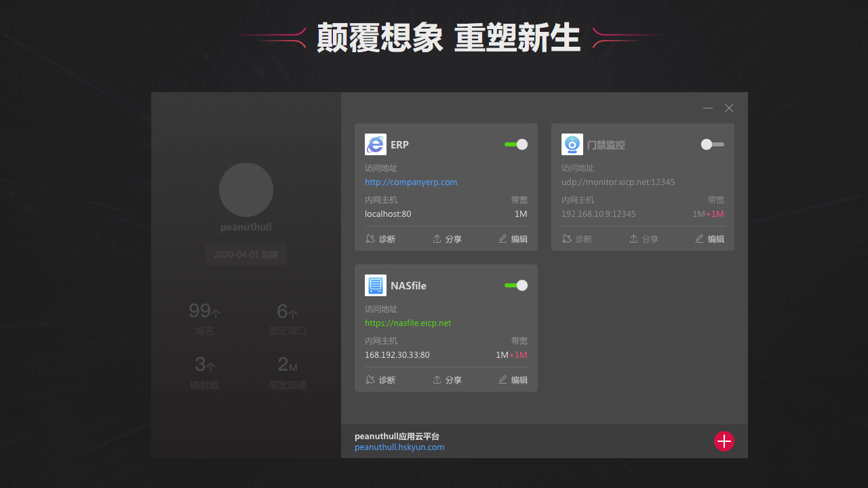
Task: Run 诊断 diagnosis for the NASfile mapping
Action: [380, 380]
